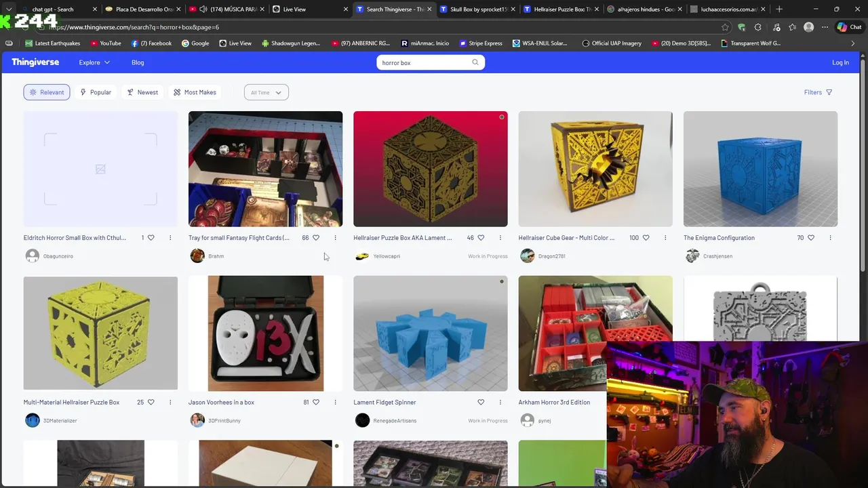Open options menu for Hellraiser Cube Gear
The height and width of the screenshot is (488, 868).
tap(665, 238)
